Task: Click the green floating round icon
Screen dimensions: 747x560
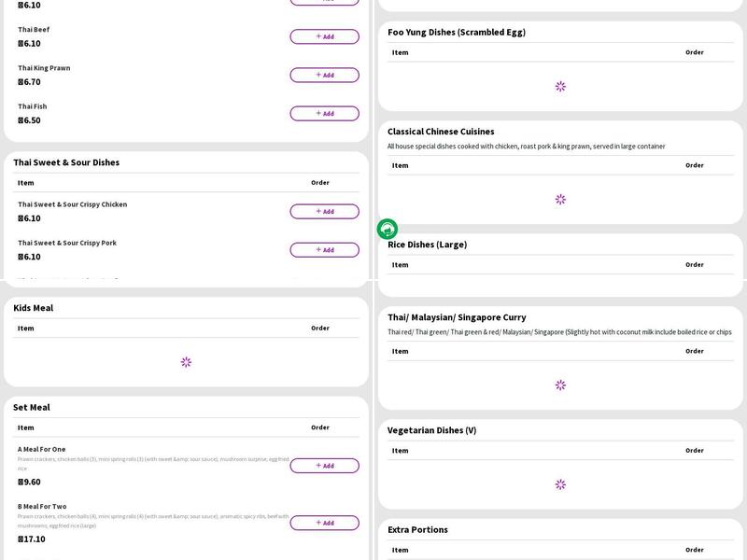Action: [x=388, y=229]
